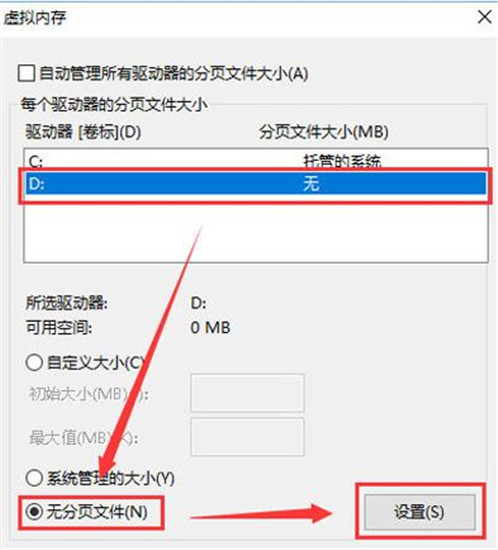The image size is (498, 550).
Task: Close the 虚拟内存 dialog with the X icon
Action: (x=484, y=17)
